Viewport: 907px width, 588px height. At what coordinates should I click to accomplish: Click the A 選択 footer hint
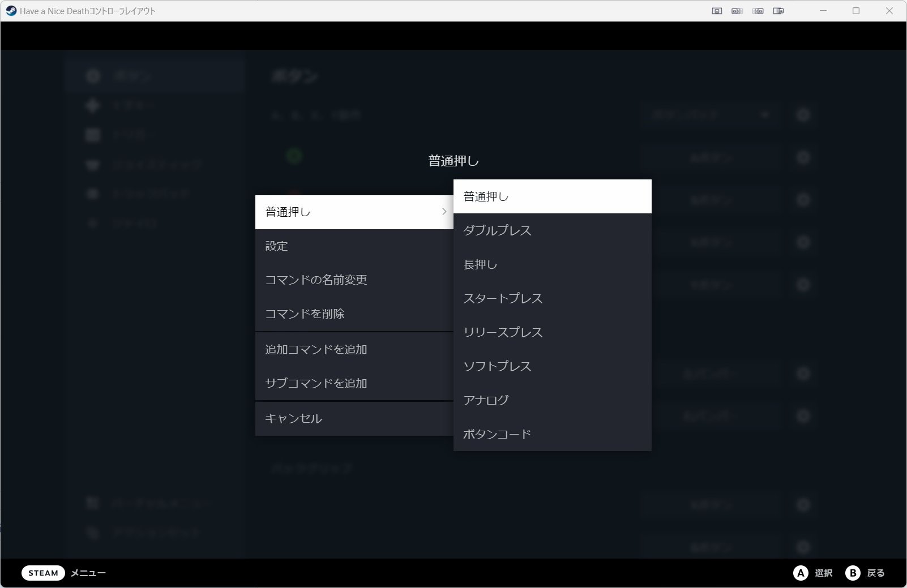812,573
